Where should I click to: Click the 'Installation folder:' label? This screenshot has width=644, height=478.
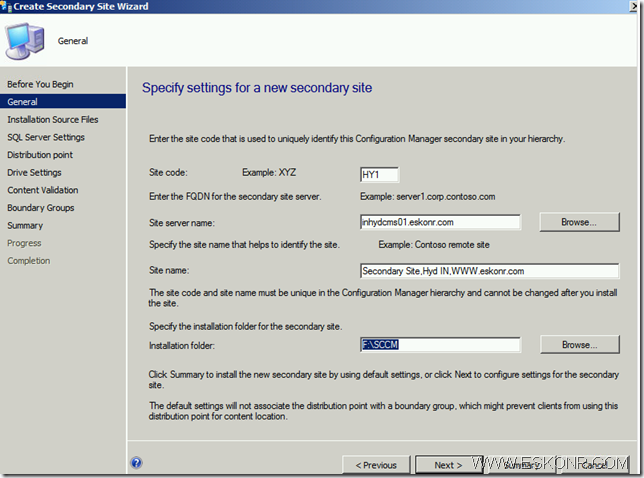point(182,346)
